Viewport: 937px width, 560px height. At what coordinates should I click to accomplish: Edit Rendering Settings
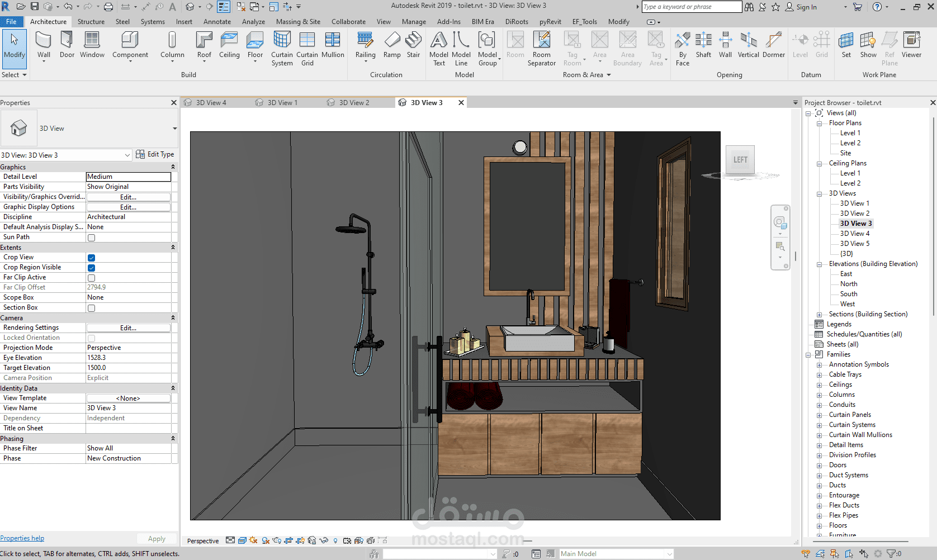tap(128, 328)
